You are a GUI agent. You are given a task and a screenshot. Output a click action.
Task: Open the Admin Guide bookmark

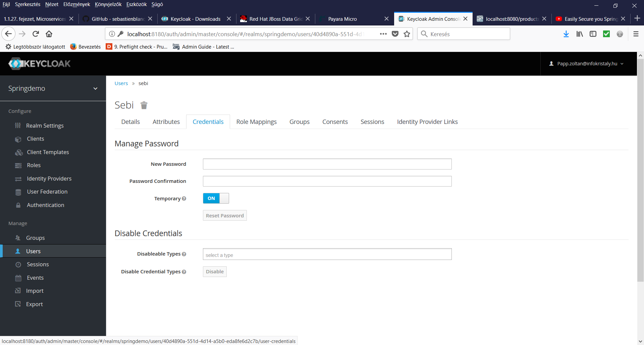pos(204,47)
